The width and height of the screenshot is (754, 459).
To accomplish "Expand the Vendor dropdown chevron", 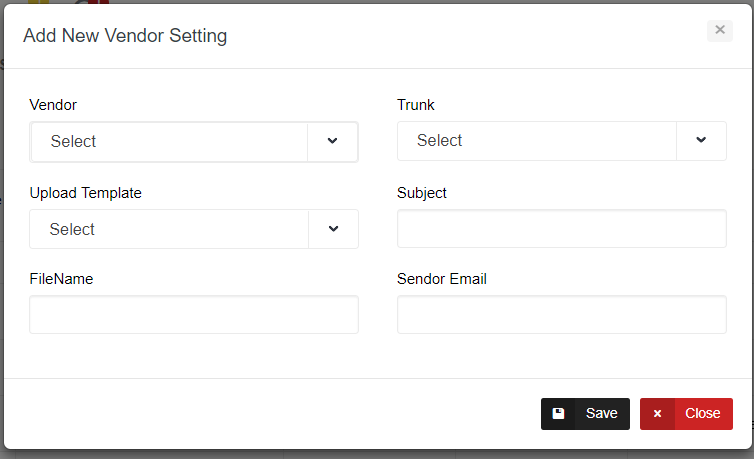I will pyautogui.click(x=333, y=141).
